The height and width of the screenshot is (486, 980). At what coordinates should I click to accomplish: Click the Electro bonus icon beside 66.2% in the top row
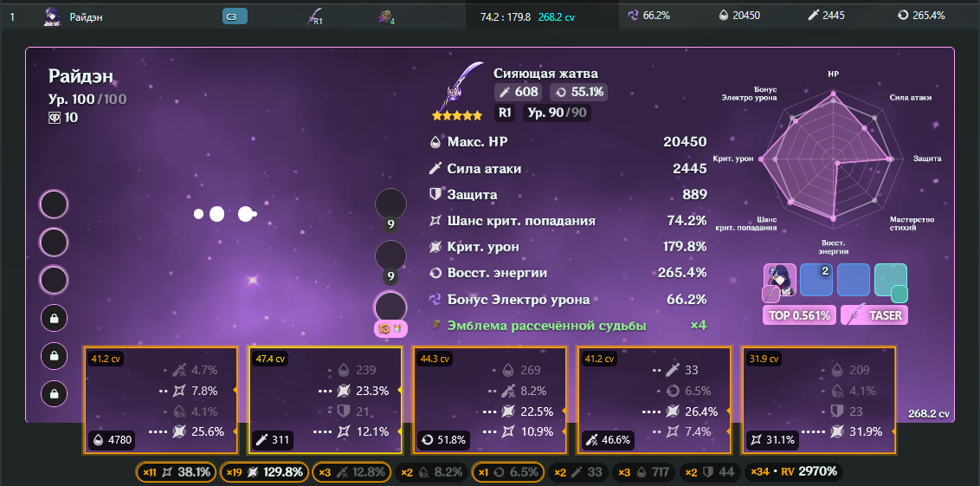633,16
